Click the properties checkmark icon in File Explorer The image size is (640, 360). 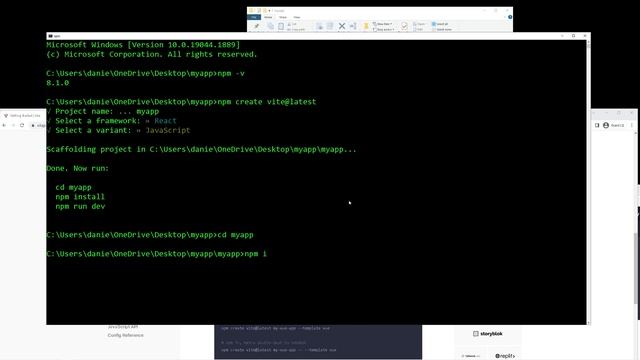tap(404, 26)
